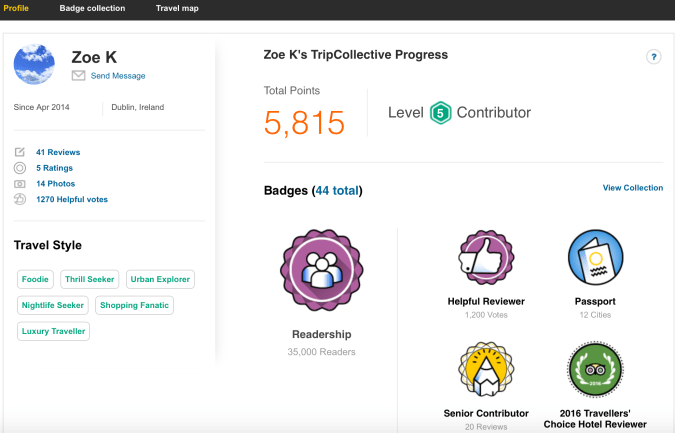Switch to the Travel map tab
Image resolution: width=675 pixels, height=433 pixels.
177,8
